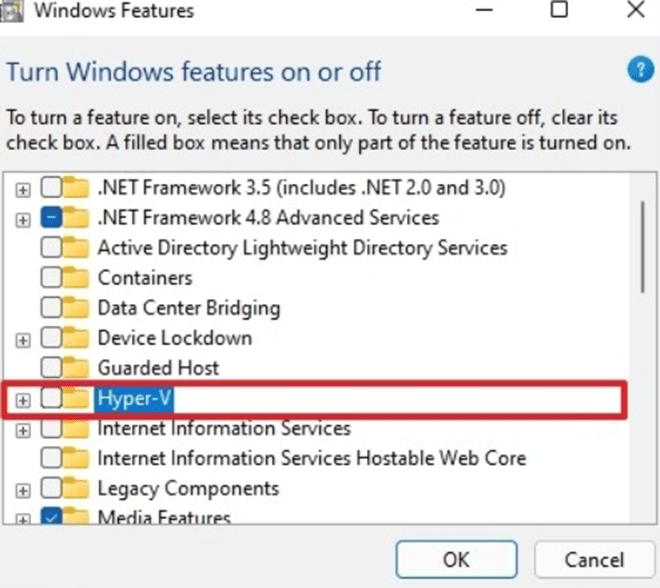
Task: Uncheck the Media Features checkbox
Action: coord(51,516)
